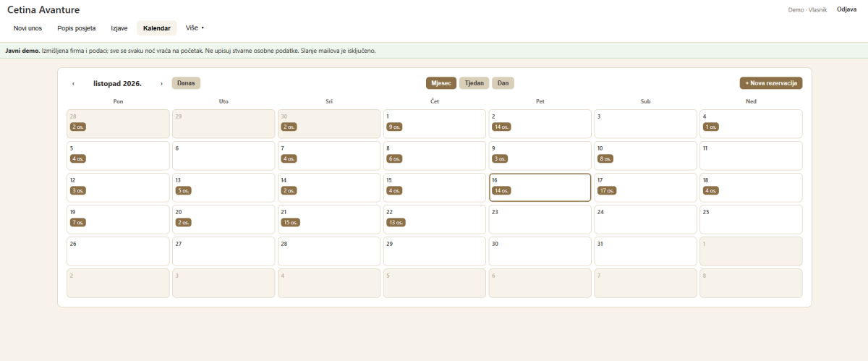Select the October 31 day cell

tap(646, 251)
